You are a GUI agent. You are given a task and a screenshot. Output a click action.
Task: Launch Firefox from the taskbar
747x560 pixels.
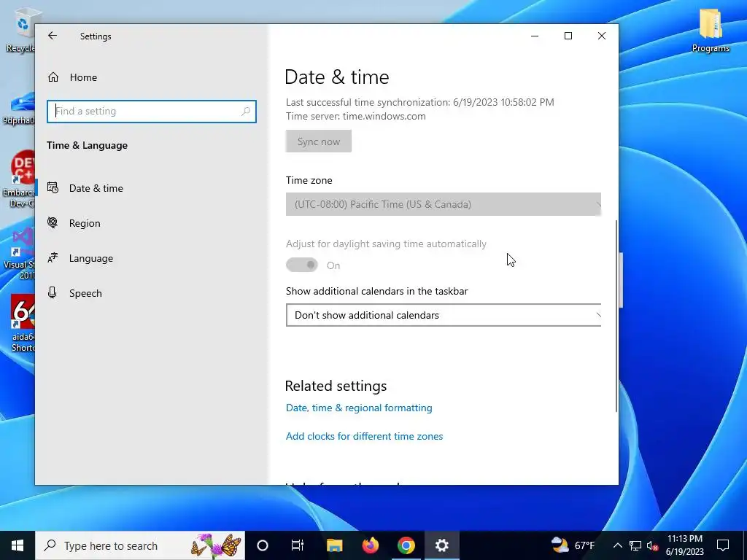pyautogui.click(x=370, y=545)
